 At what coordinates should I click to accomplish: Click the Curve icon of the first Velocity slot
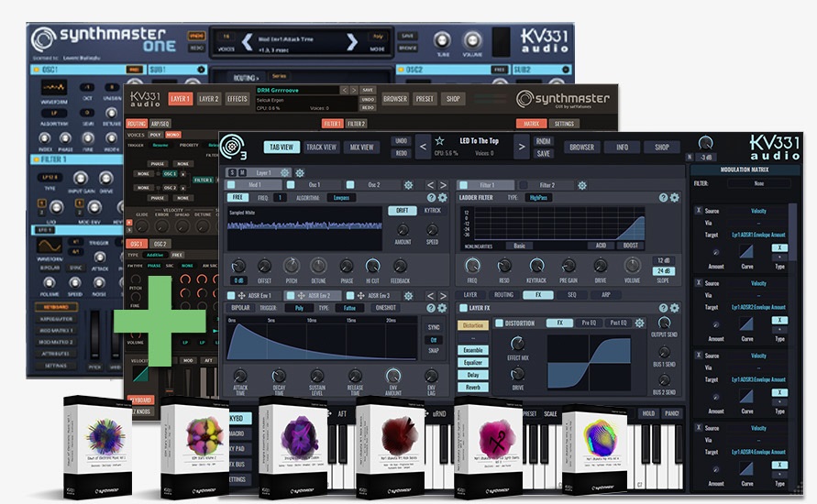746,251
